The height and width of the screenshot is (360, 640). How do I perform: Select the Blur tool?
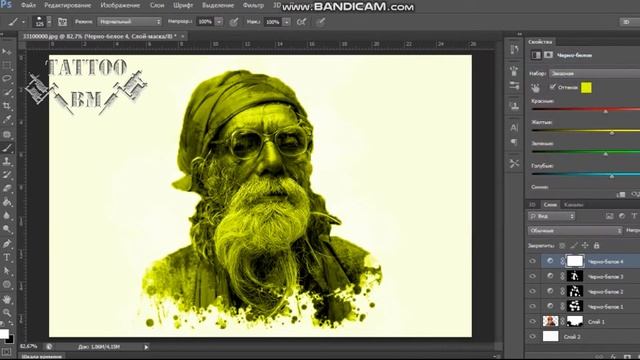[x=7, y=216]
